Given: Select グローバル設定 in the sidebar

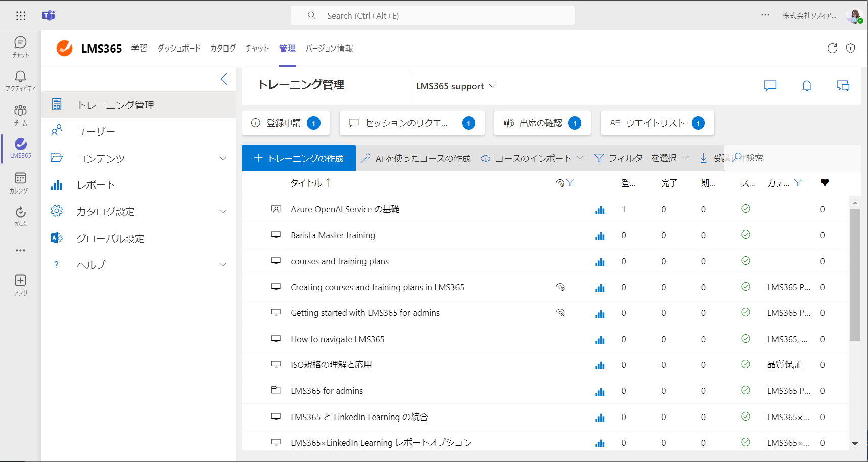Looking at the screenshot, I should point(139,239).
